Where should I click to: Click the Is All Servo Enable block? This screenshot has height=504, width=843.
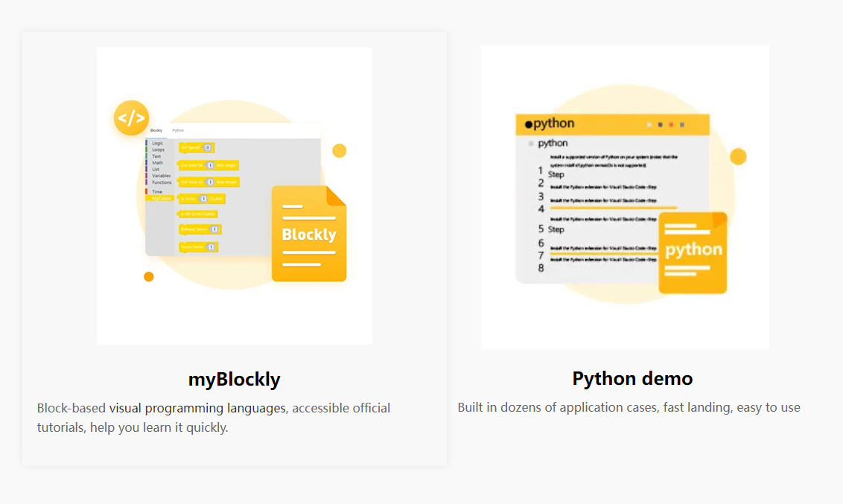pyautogui.click(x=198, y=214)
